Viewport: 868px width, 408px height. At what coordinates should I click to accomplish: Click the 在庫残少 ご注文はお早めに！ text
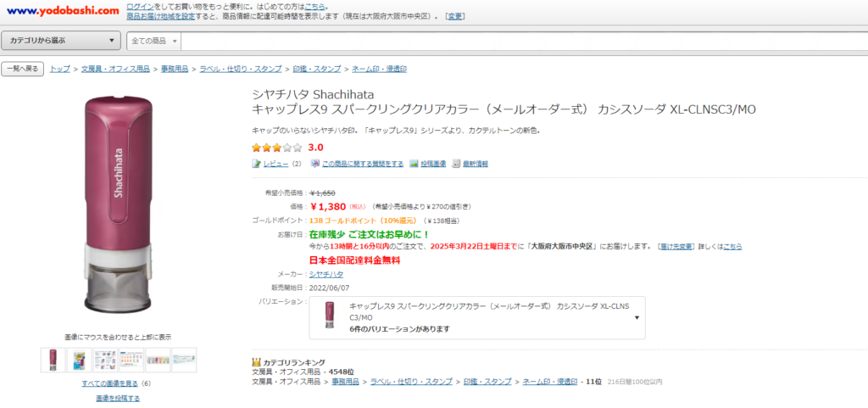370,234
